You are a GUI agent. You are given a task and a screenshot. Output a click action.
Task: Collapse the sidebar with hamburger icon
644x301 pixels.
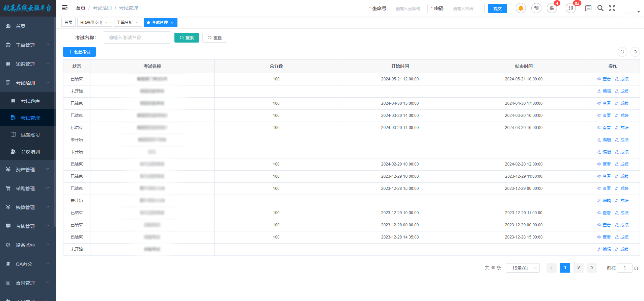pos(65,8)
